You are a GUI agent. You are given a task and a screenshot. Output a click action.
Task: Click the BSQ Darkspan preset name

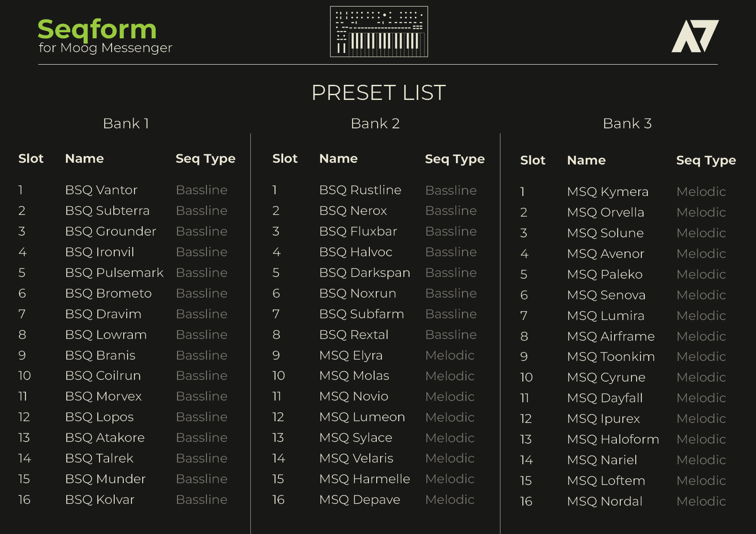pos(364,273)
